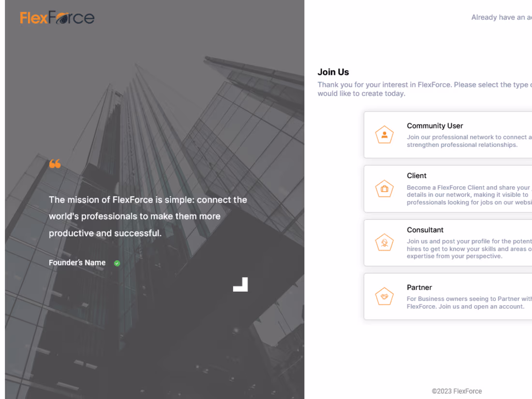532x399 pixels.
Task: Click the white closing quote mark graphic
Action: [240, 285]
